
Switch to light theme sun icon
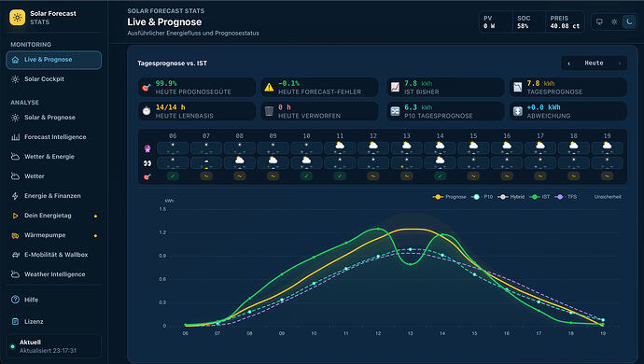pos(614,21)
